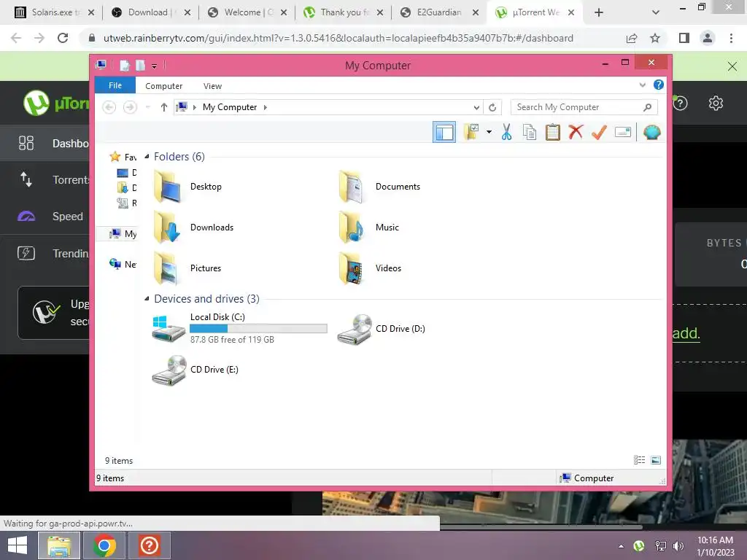This screenshot has height=560, width=747.
Task: Collapse the Folders (6) group
Action: coord(147,156)
